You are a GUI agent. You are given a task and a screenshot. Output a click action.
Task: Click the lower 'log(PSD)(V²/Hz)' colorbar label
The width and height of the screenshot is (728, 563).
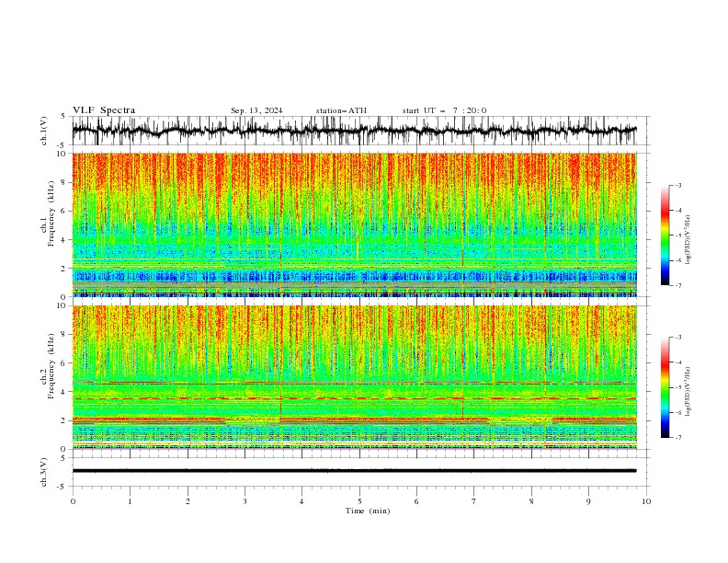688,392
